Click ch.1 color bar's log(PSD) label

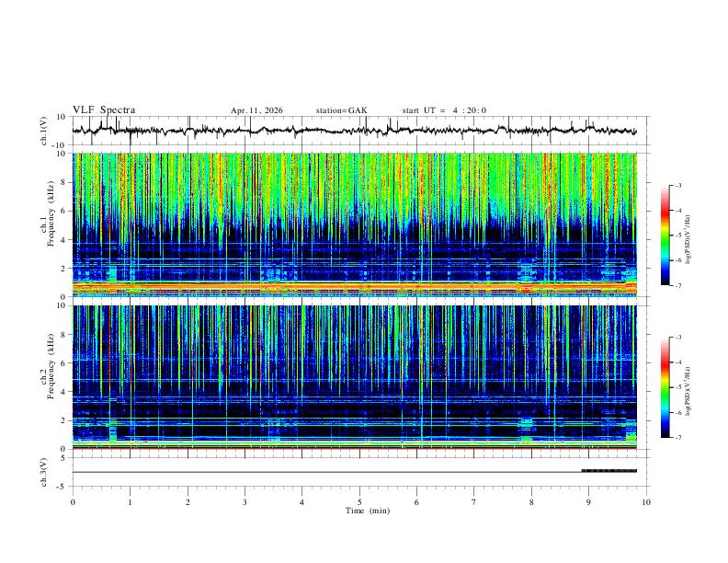(688, 239)
